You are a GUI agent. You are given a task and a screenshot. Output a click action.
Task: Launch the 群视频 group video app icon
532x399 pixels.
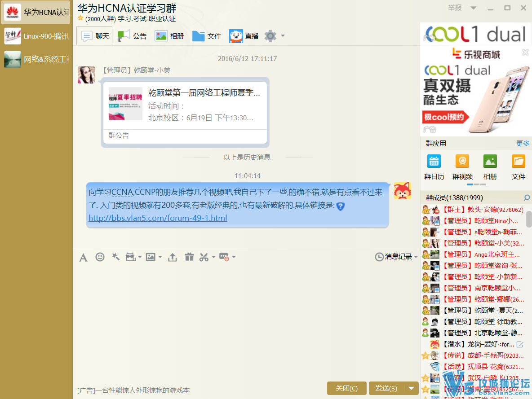click(462, 162)
